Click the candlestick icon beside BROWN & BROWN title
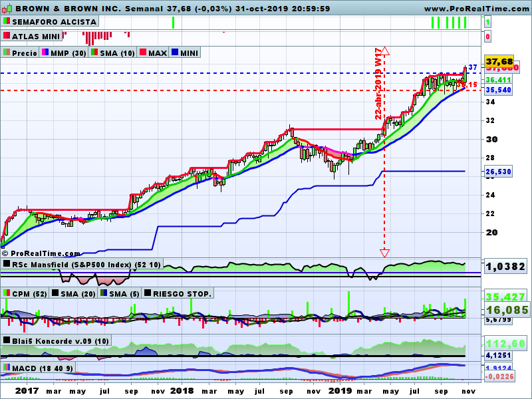Viewport: 532px width, 399px height. (7, 9)
